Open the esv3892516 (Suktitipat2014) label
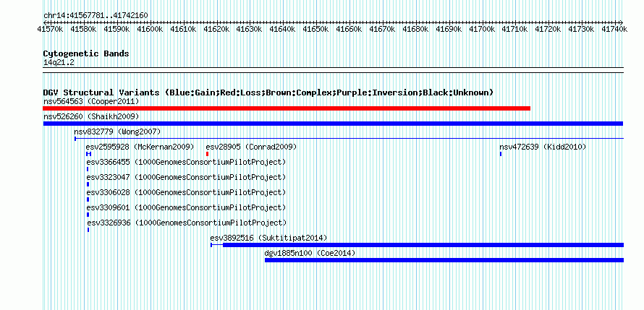The image size is (644, 310). [269, 238]
